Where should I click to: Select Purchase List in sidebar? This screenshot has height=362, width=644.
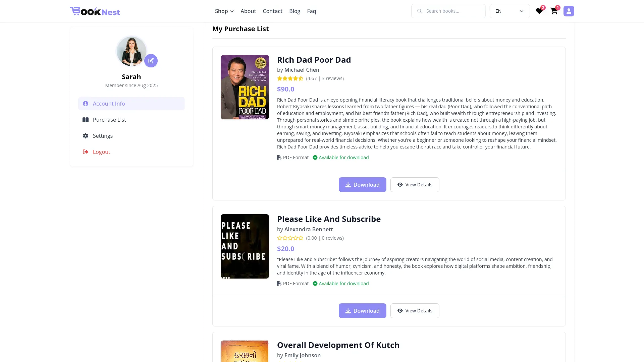tap(109, 120)
